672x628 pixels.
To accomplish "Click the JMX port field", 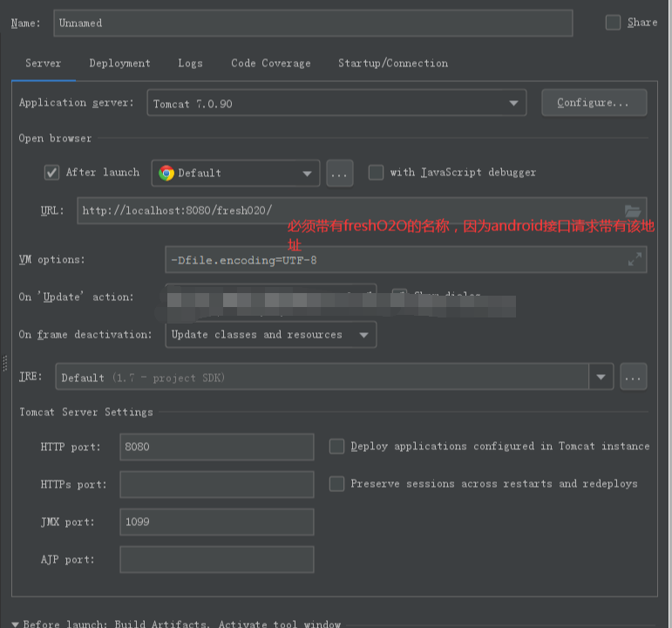I will [217, 522].
